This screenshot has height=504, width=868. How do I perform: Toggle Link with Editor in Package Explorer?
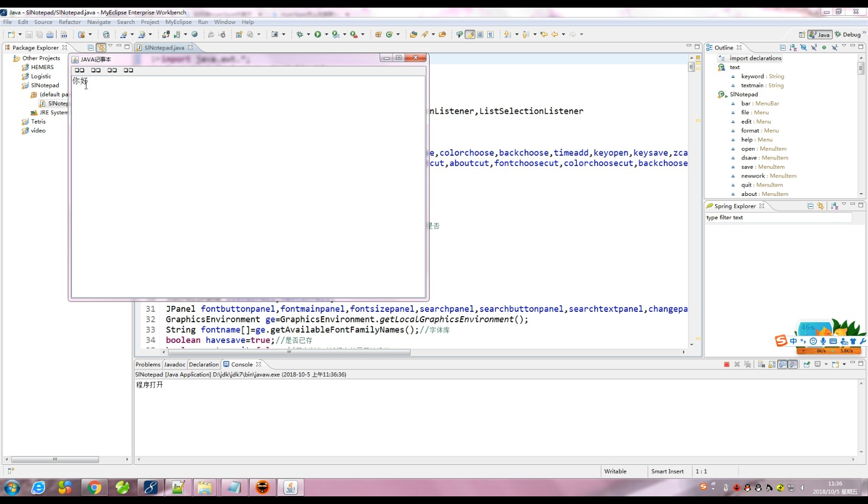pos(101,47)
